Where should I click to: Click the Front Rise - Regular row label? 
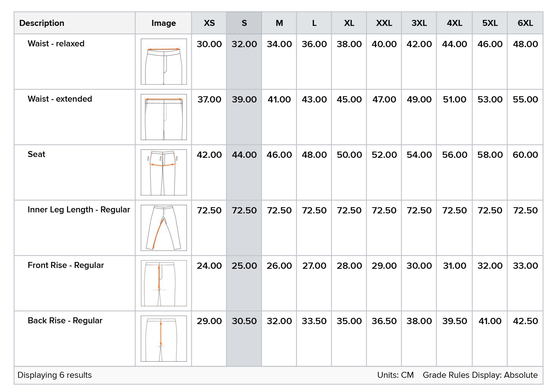click(x=66, y=265)
